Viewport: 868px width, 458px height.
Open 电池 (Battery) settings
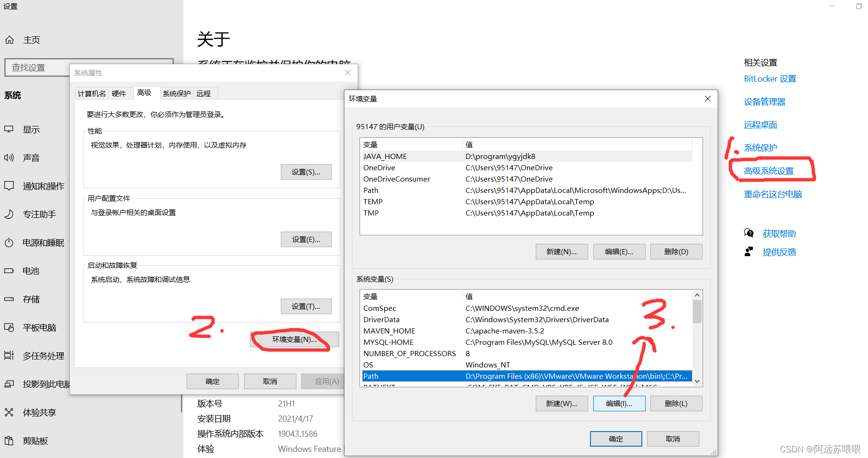click(30, 270)
